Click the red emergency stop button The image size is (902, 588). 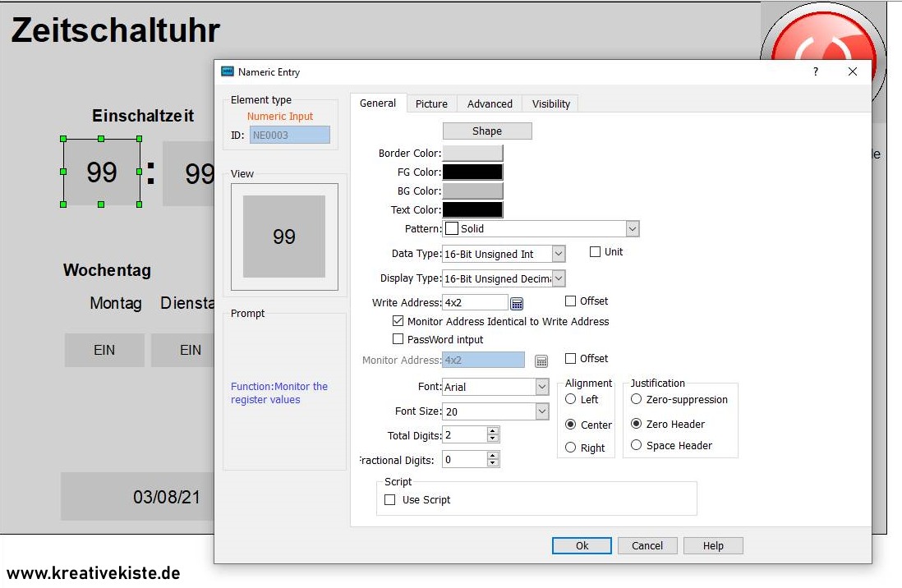[823, 35]
